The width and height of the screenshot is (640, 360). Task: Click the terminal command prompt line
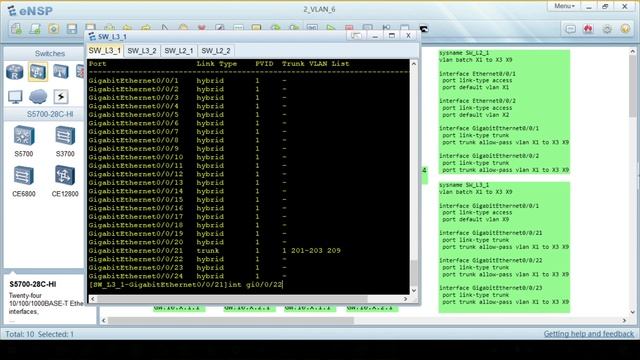click(x=186, y=284)
